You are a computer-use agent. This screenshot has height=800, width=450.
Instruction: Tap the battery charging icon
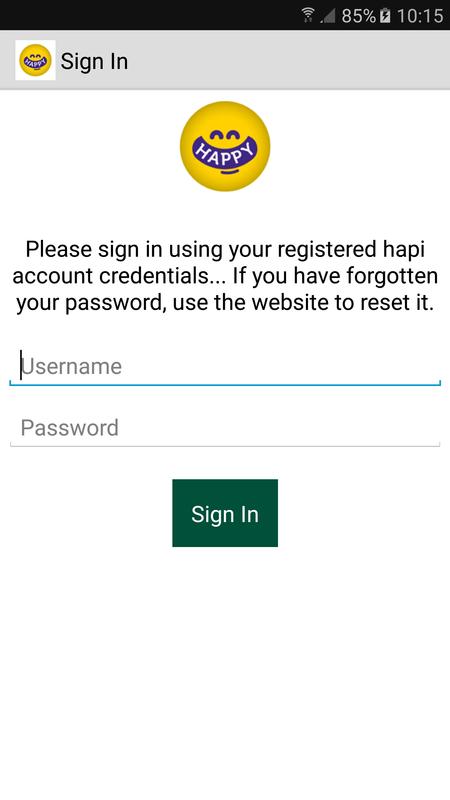386,16
